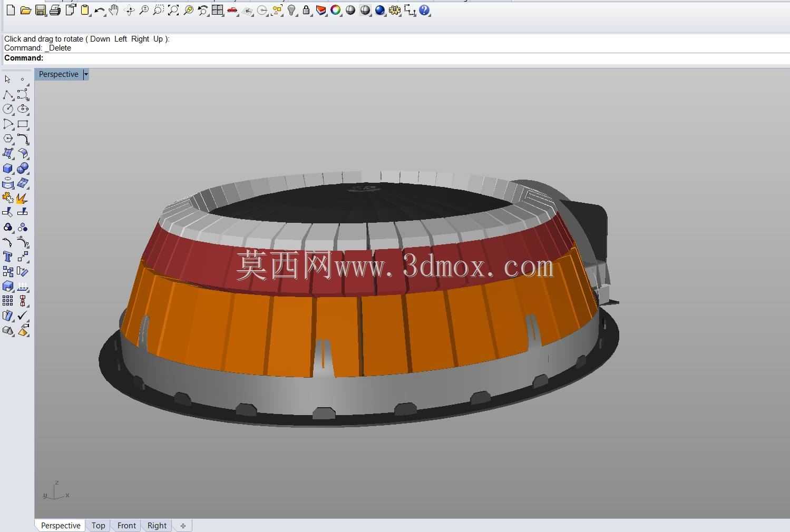This screenshot has height=532, width=790.
Task: Open the Dimension tools icon
Action: (409, 10)
